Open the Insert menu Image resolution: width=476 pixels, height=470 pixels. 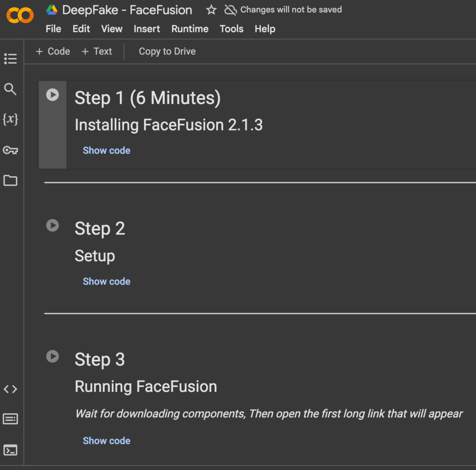[x=146, y=29]
